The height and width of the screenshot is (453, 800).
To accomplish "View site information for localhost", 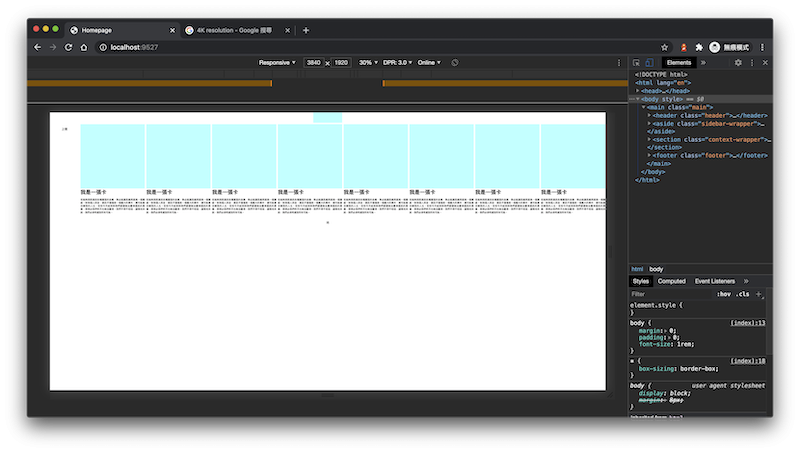I will coord(103,47).
